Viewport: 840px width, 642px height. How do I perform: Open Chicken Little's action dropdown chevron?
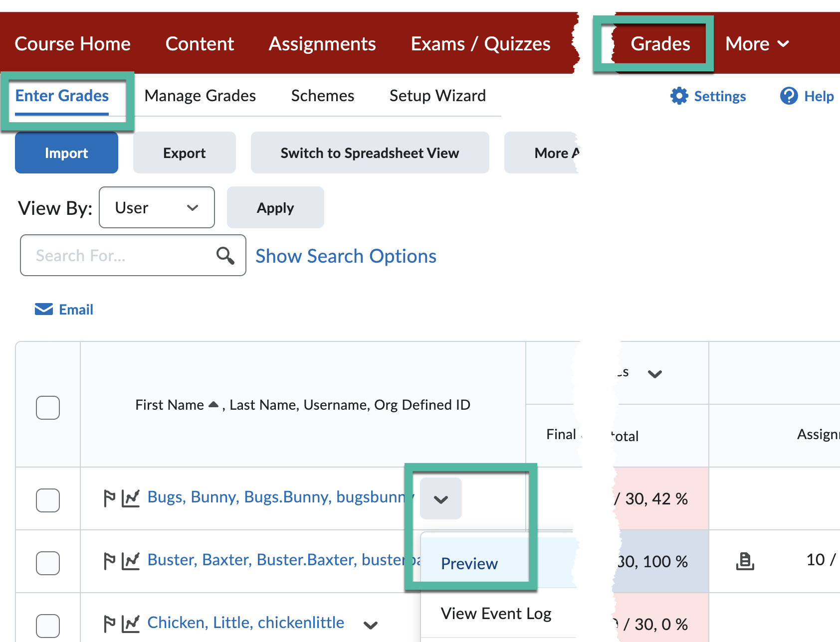[371, 625]
